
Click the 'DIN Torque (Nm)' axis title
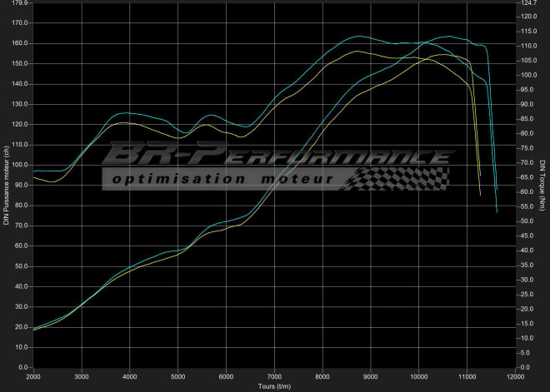(542, 185)
